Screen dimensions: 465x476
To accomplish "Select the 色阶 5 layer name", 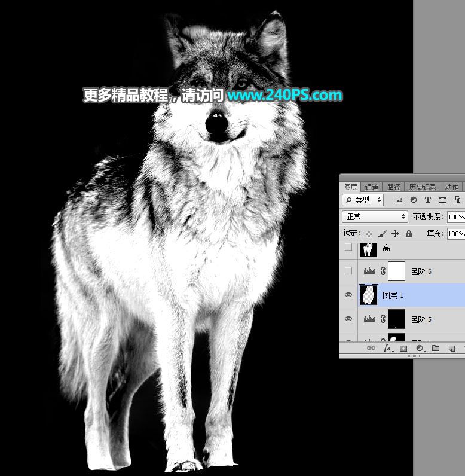I will [x=421, y=319].
